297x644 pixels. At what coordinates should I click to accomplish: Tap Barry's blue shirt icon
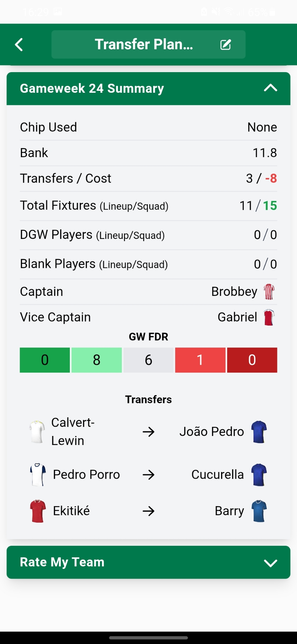click(259, 511)
